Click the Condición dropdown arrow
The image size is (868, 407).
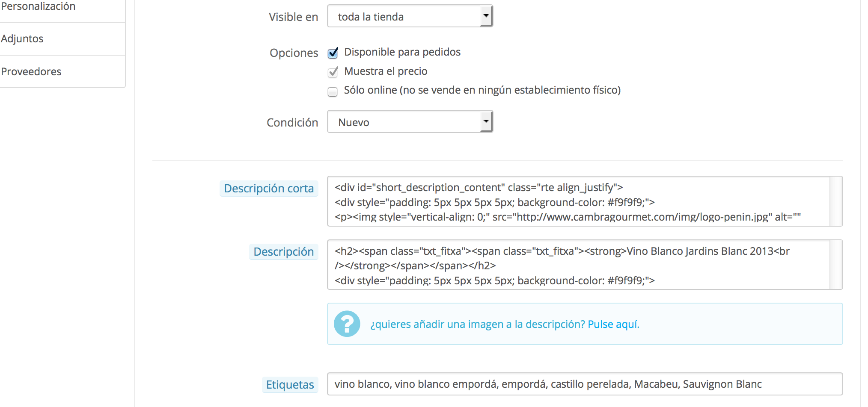(486, 122)
